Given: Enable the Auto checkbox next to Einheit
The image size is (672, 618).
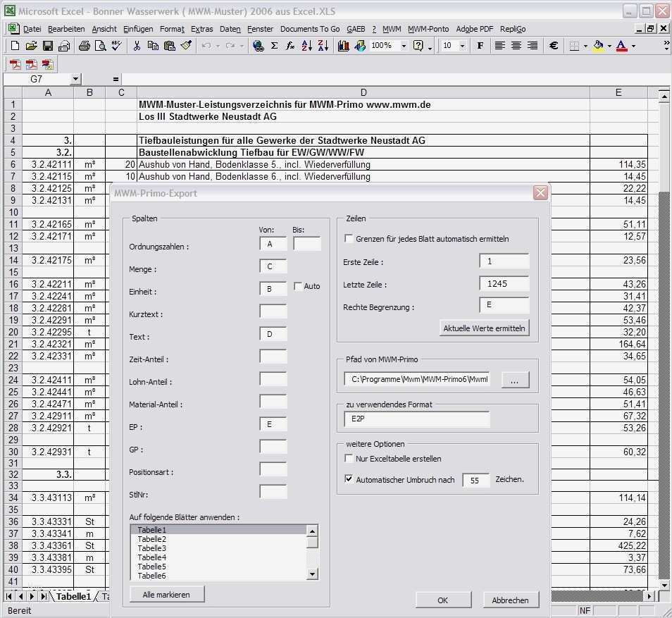Looking at the screenshot, I should [298, 285].
